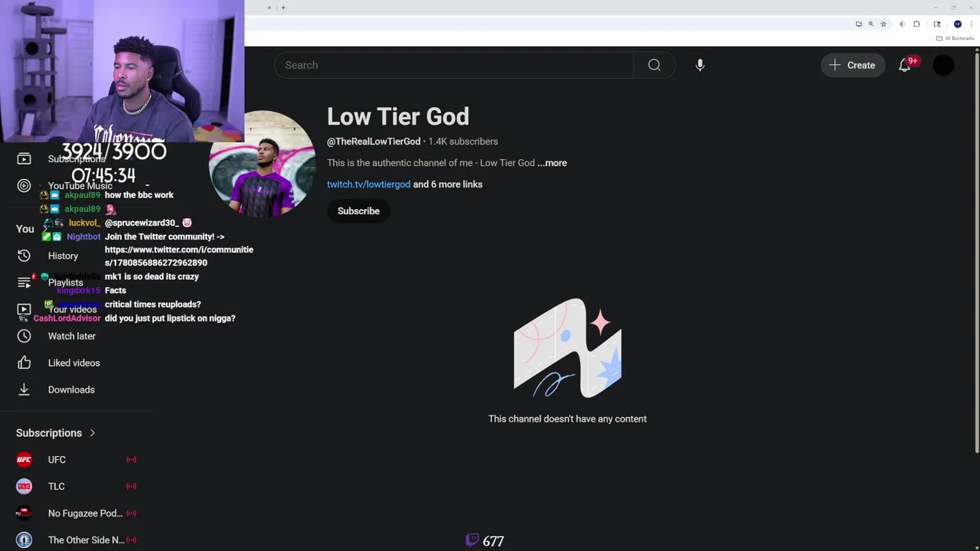Click TLC live indicator icon
The width and height of the screenshot is (980, 551).
coord(131,487)
